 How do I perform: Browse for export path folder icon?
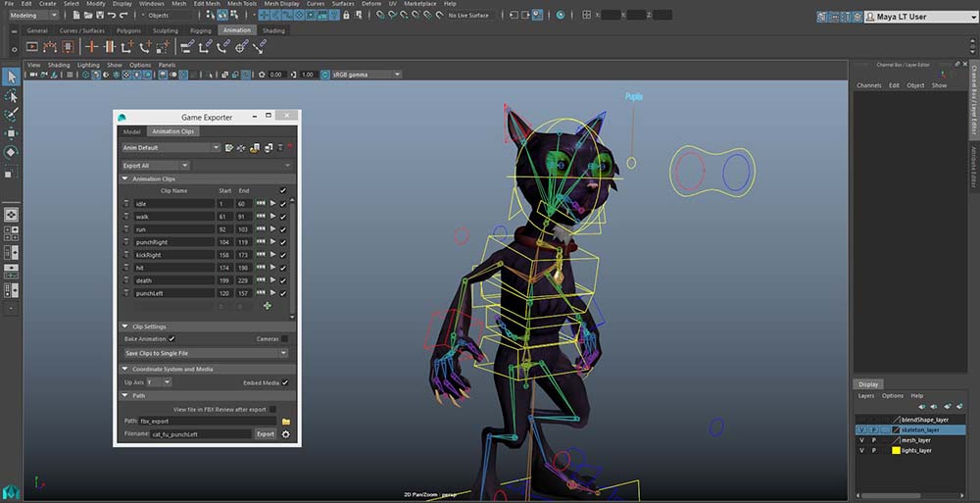point(286,421)
